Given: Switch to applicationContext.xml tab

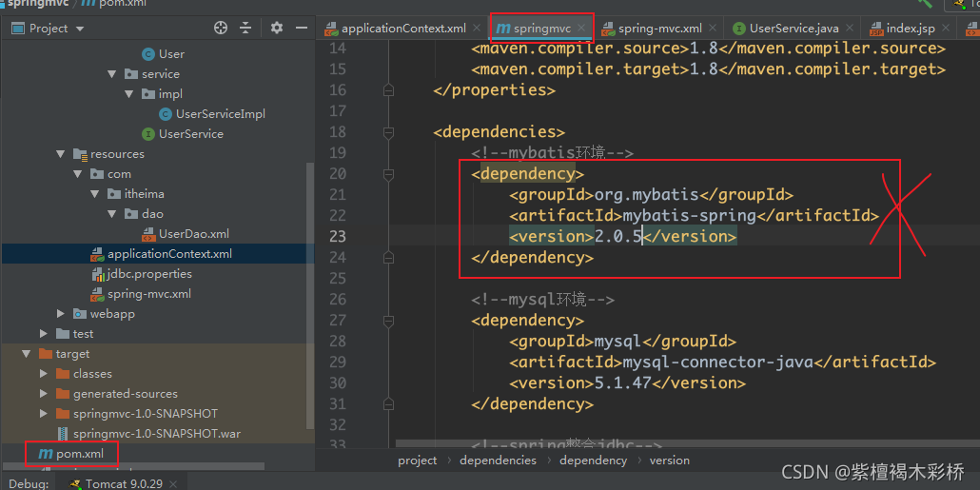Looking at the screenshot, I should 403,29.
